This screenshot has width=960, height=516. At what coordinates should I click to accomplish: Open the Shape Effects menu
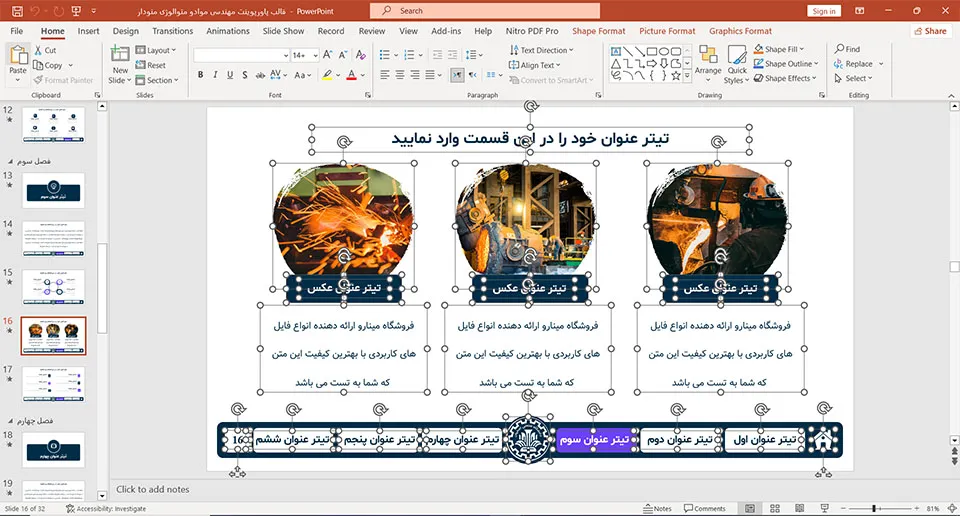tap(785, 78)
